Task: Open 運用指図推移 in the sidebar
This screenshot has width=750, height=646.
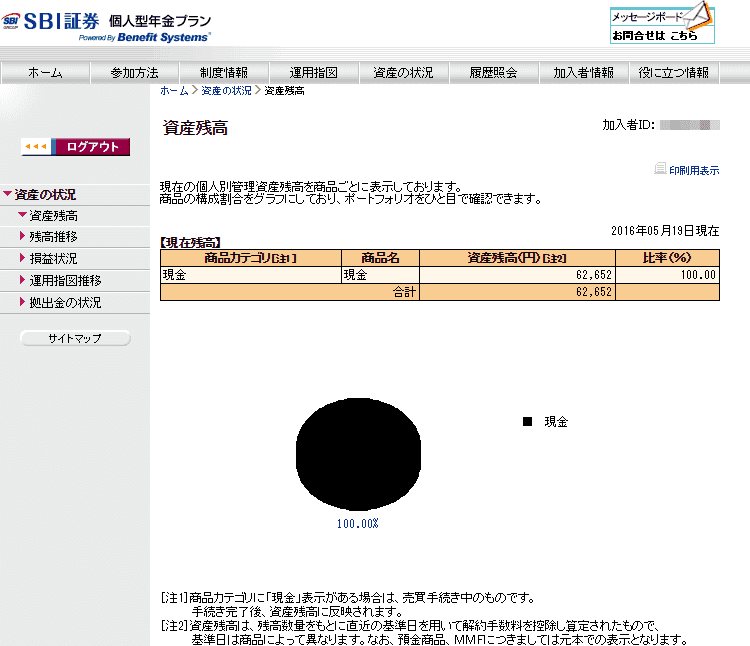Action: [65, 281]
